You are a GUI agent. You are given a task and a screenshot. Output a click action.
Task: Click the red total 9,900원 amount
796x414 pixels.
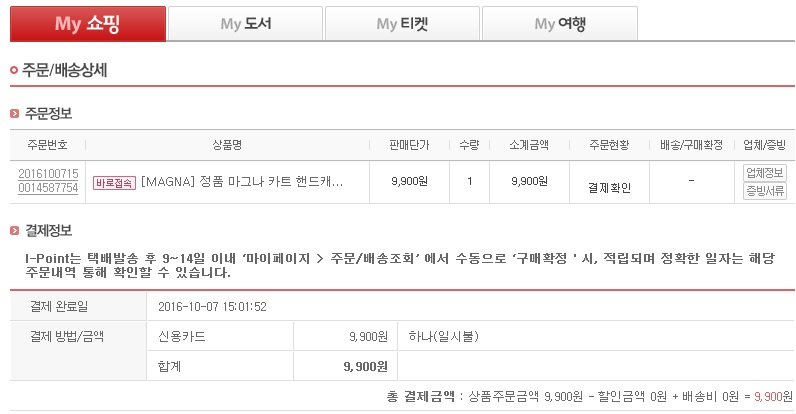pyautogui.click(x=774, y=396)
